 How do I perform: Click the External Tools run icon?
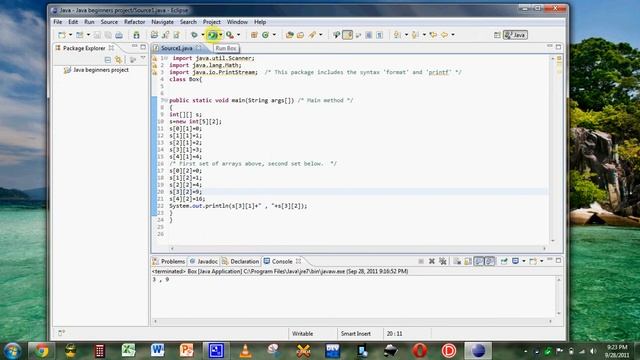[x=230, y=35]
